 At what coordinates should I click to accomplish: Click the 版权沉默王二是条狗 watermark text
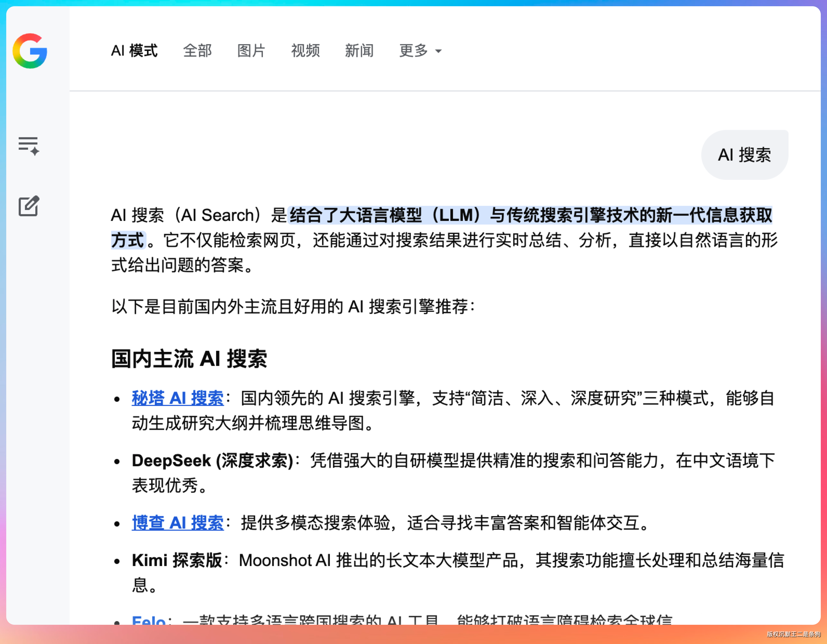tap(793, 634)
